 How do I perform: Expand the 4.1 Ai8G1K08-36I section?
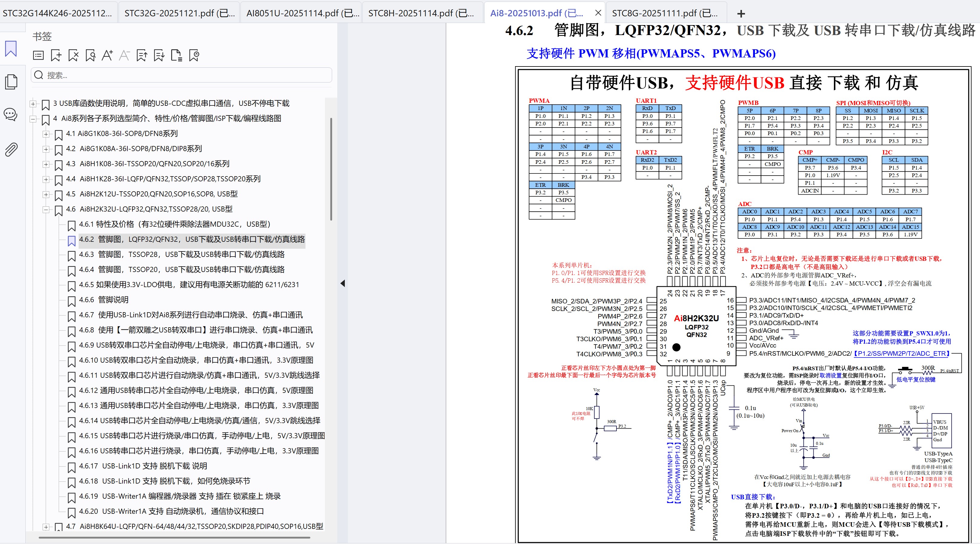46,134
